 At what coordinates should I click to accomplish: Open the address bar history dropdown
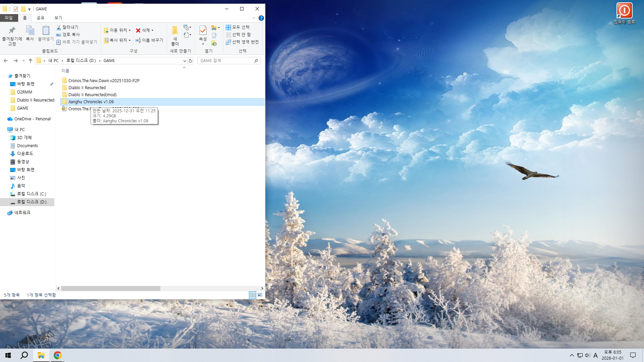184,61
